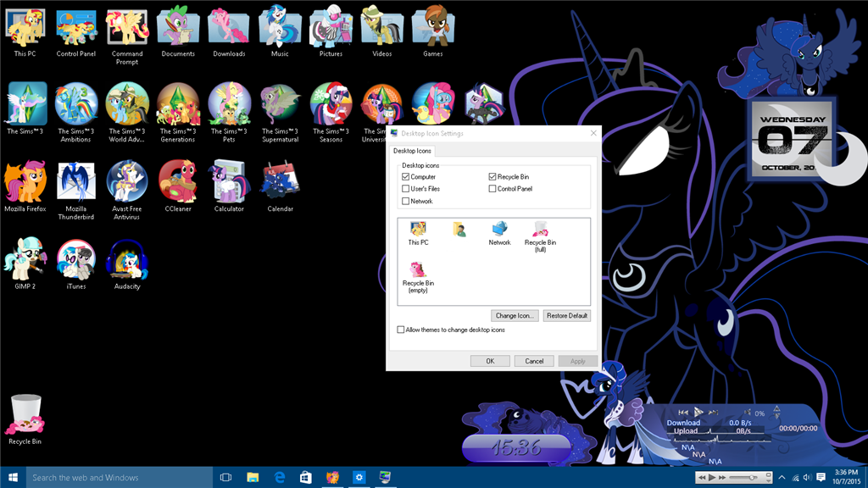
Task: Select Recycle Bin (full) in preview list
Action: point(540,237)
